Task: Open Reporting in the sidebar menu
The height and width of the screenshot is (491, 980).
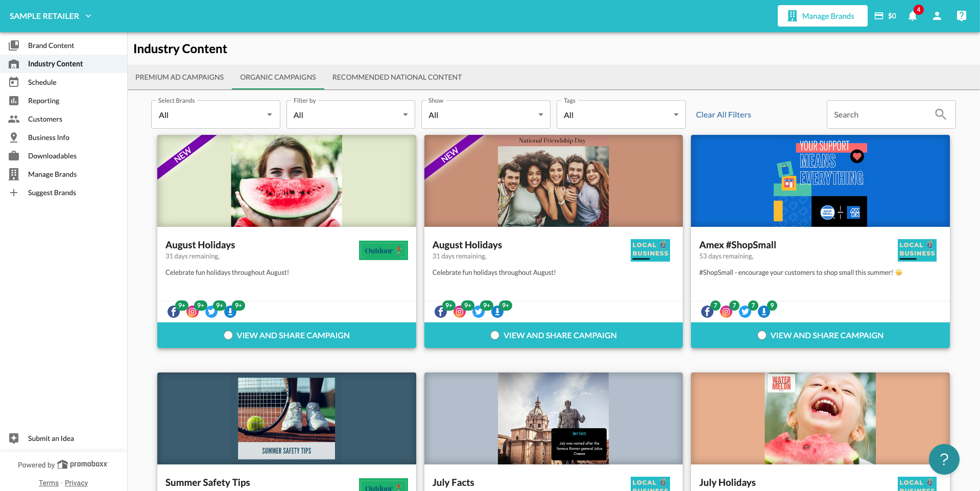Action: (x=63, y=101)
